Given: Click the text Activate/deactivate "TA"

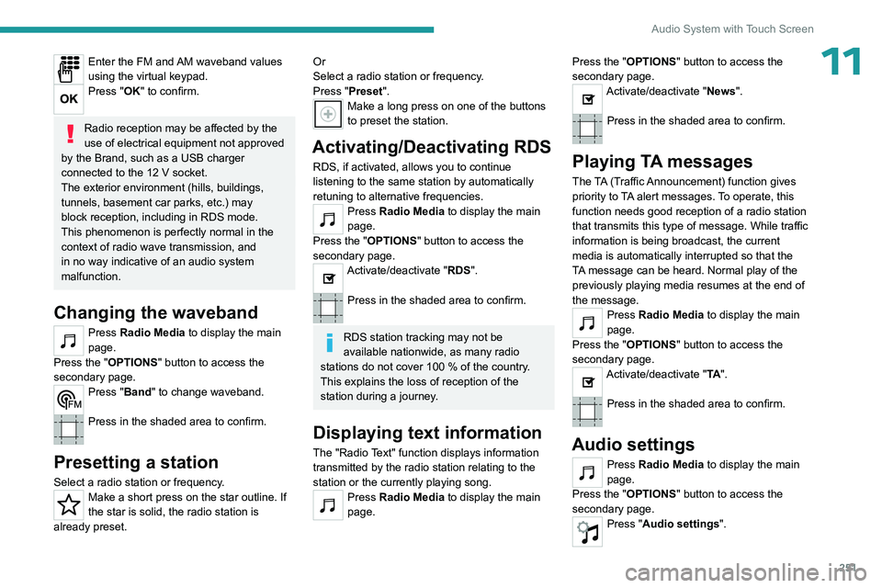Looking at the screenshot, I should click(x=667, y=374).
